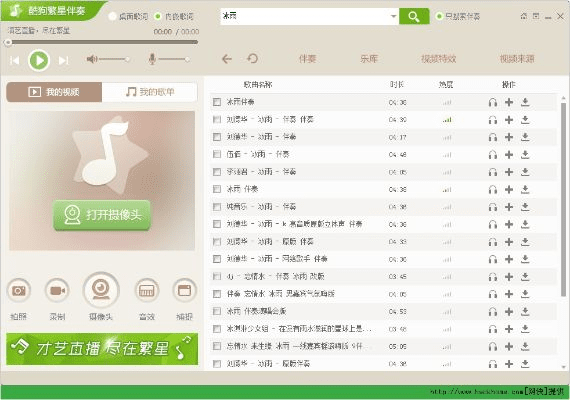Image resolution: width=570 pixels, height=400 pixels.
Task: Listen to the 04:17 刘德华 - 冰雨 - 伴奏 track
Action: coord(493,137)
